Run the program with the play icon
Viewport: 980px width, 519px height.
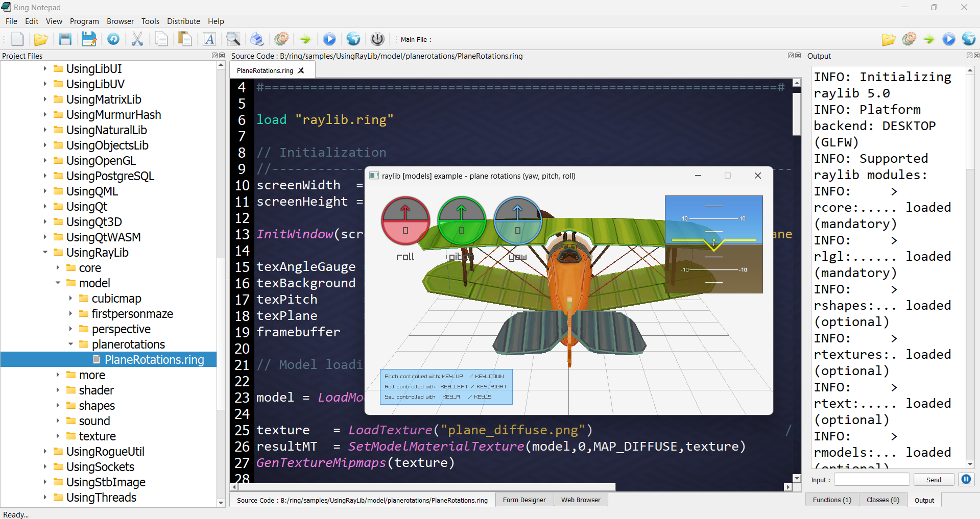pos(329,39)
